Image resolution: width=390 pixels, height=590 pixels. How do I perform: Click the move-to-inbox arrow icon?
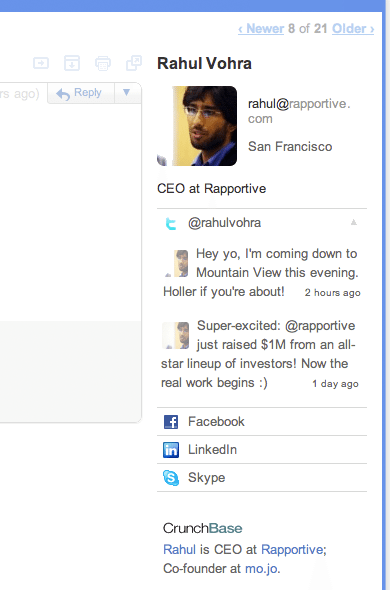[x=41, y=63]
